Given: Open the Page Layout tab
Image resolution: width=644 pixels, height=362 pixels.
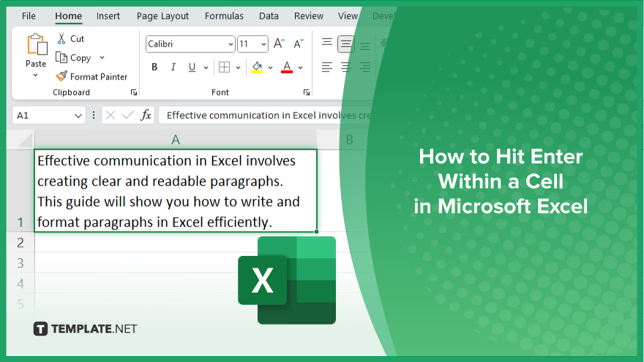Looking at the screenshot, I should [x=162, y=16].
